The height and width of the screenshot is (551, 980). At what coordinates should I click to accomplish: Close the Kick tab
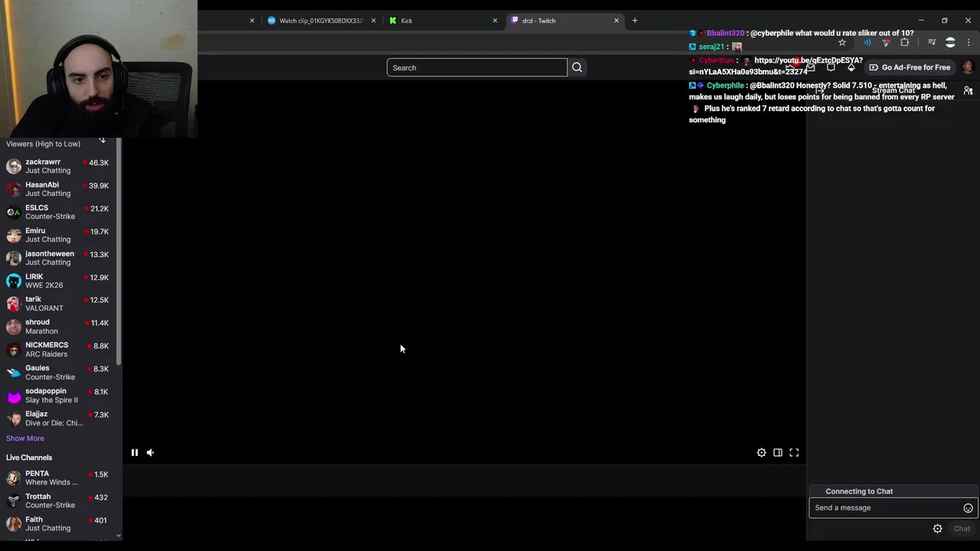coord(495,21)
